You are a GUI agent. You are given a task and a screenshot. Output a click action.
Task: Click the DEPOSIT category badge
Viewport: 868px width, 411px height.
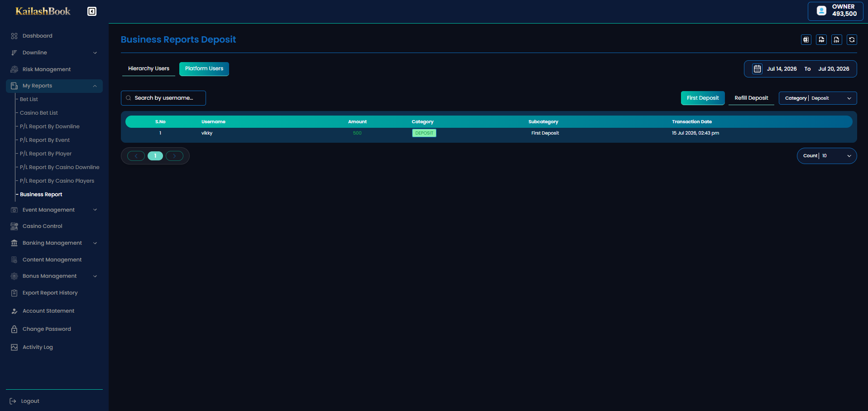click(424, 133)
